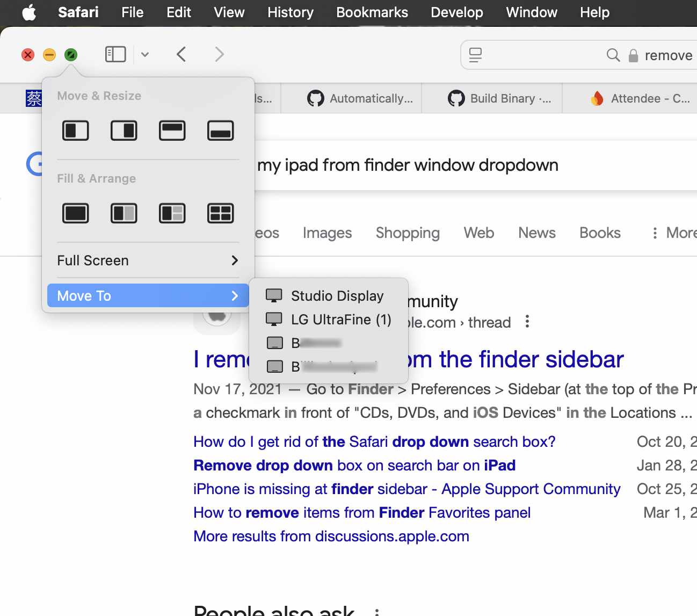Image resolution: width=697 pixels, height=616 pixels.
Task: Open 'How do I get rid of the Safari drop down' link
Action: [374, 442]
